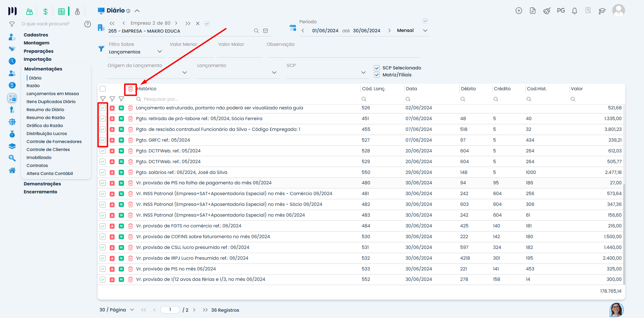Delete the Pgto. GRFC ref.: 05/2024 row
The width and height of the screenshot is (644, 318).
131,140
